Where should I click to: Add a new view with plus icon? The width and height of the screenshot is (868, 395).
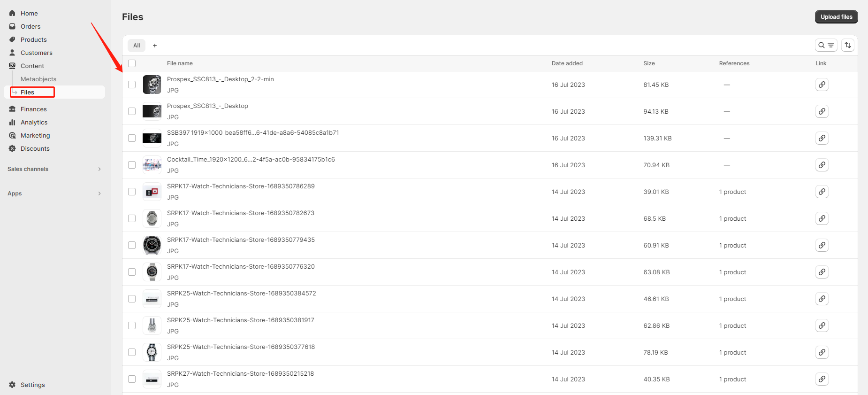155,46
